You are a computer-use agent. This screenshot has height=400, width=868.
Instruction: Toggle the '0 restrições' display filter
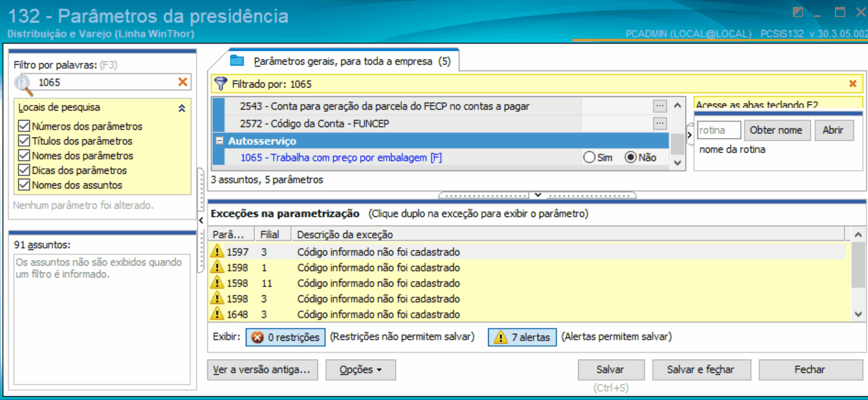pos(286,337)
